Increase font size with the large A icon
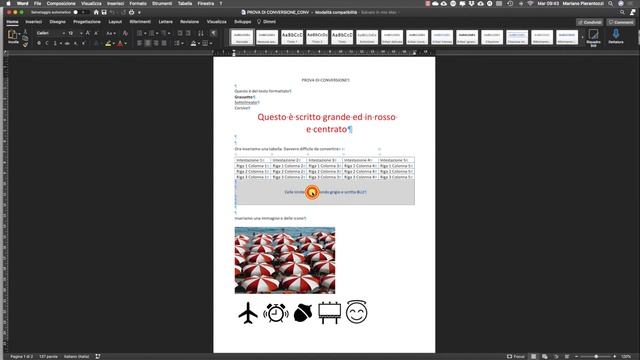Screen dimensions: 640x360 [87, 33]
